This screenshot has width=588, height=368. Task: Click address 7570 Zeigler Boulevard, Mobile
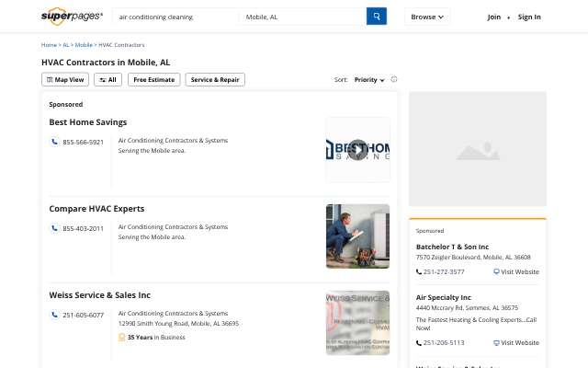point(473,258)
